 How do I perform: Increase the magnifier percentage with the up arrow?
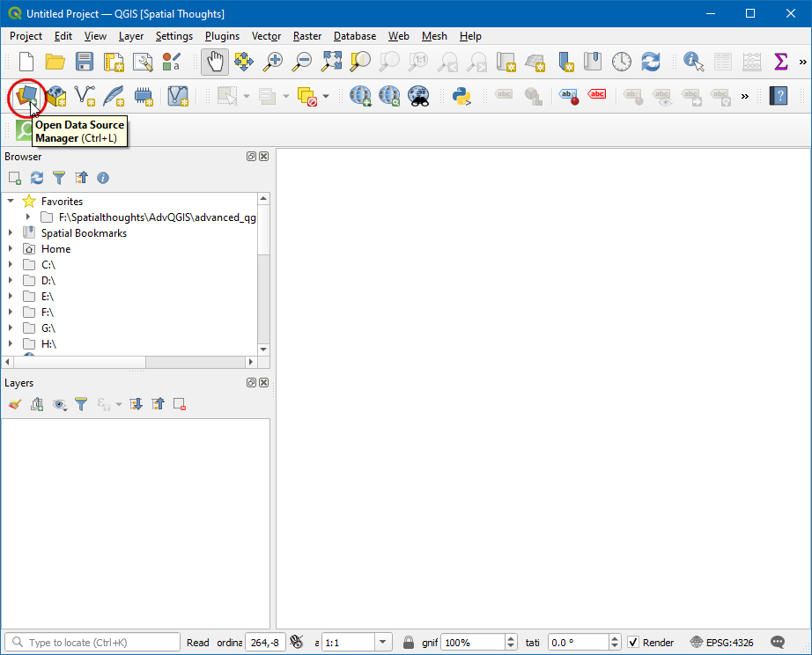pos(511,638)
